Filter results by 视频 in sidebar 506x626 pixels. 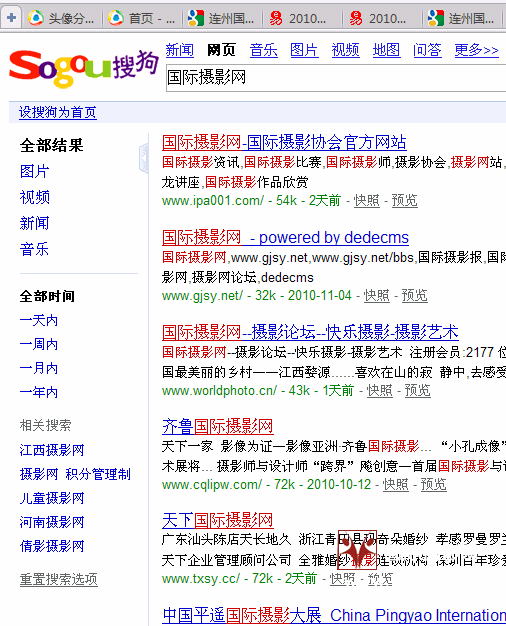pyautogui.click(x=34, y=197)
